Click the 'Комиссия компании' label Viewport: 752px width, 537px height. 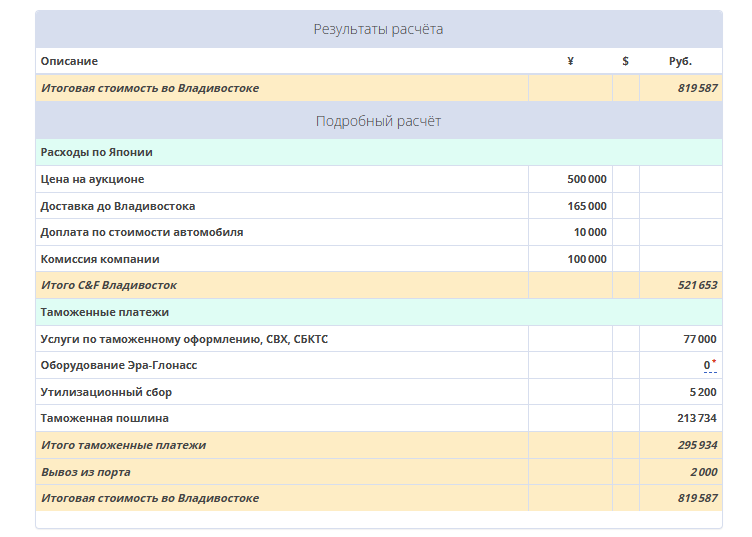point(100,259)
